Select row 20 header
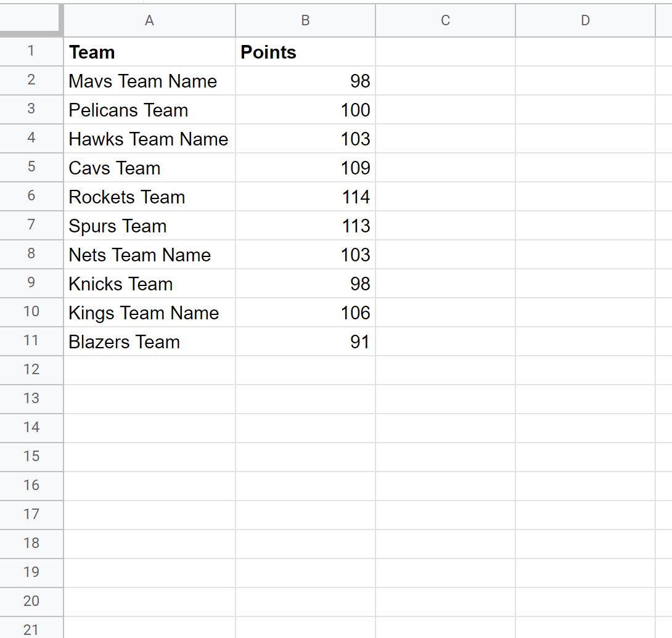The image size is (672, 638). pos(31,602)
